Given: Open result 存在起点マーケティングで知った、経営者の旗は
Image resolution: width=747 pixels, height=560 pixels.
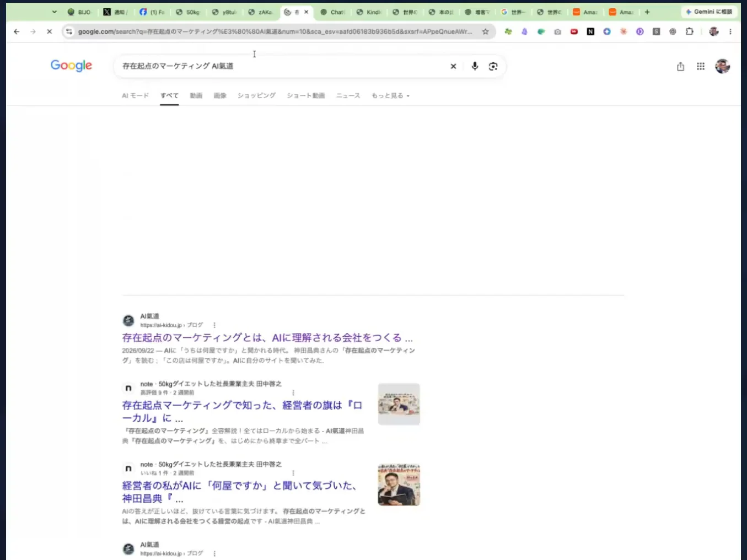Looking at the screenshot, I should [242, 412].
